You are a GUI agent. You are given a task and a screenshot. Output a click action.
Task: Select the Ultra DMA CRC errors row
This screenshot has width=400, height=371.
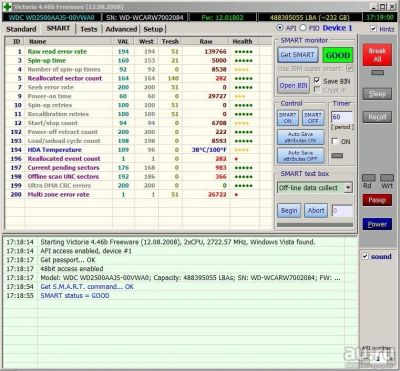tap(138, 186)
